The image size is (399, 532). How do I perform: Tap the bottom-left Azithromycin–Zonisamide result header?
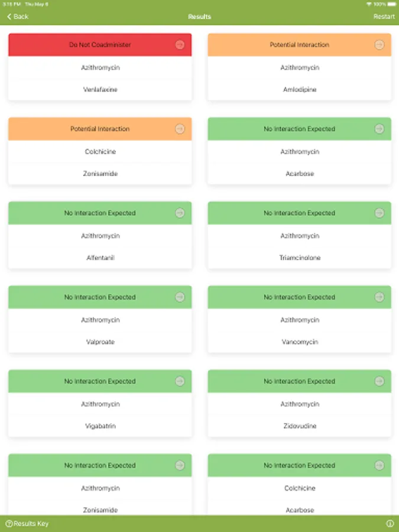(x=100, y=466)
